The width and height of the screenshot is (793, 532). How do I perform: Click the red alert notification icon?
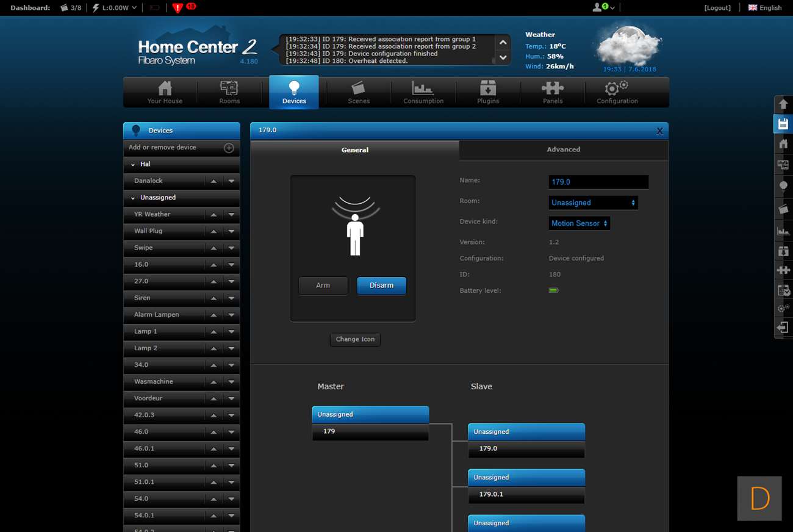178,8
